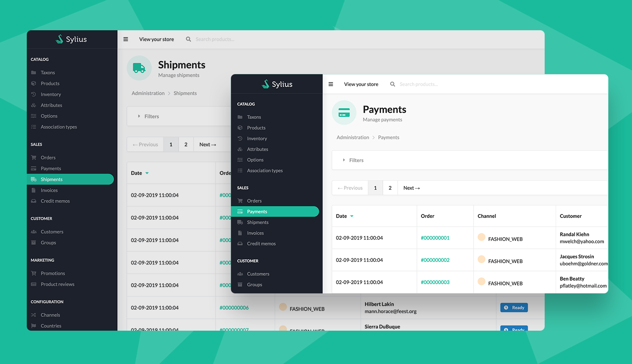Viewport: 632px width, 364px height.
Task: Go to page 2 in Shipments pagination
Action: 186,144
